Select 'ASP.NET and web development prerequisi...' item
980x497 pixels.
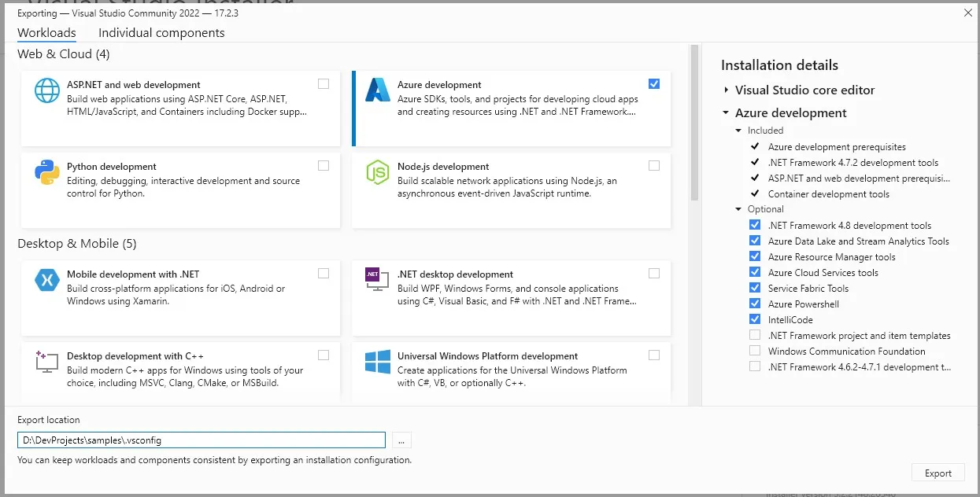coord(860,179)
